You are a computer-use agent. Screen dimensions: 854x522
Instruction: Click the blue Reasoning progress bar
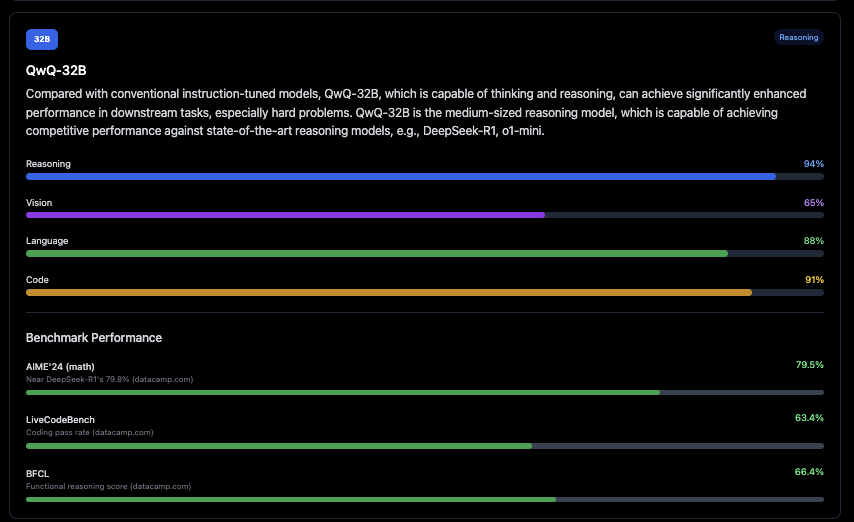pos(425,177)
